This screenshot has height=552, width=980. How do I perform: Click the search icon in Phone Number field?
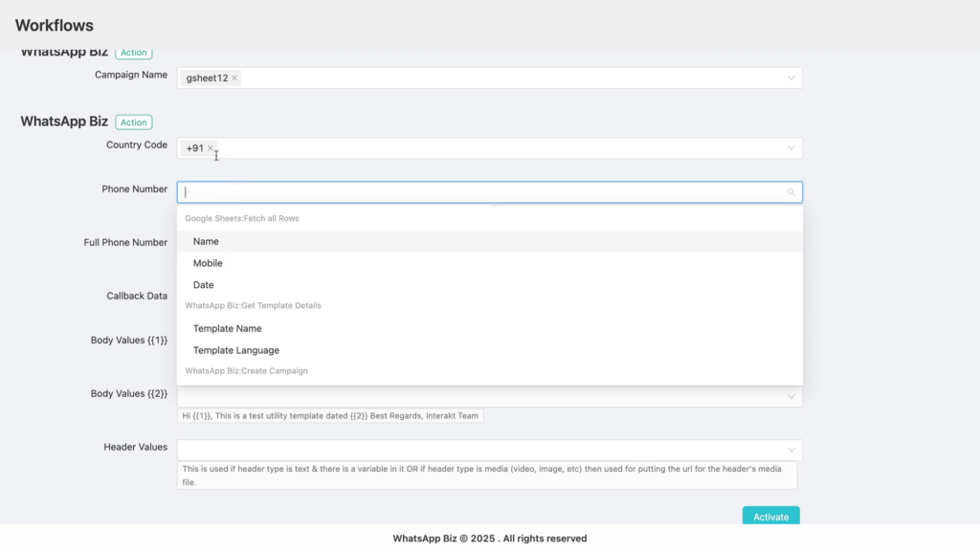[x=791, y=192]
